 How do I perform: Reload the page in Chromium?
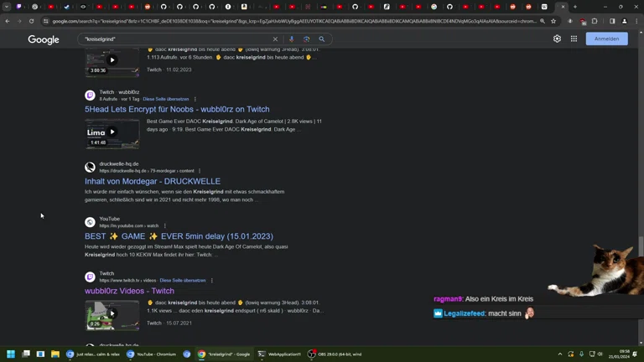click(x=32, y=21)
